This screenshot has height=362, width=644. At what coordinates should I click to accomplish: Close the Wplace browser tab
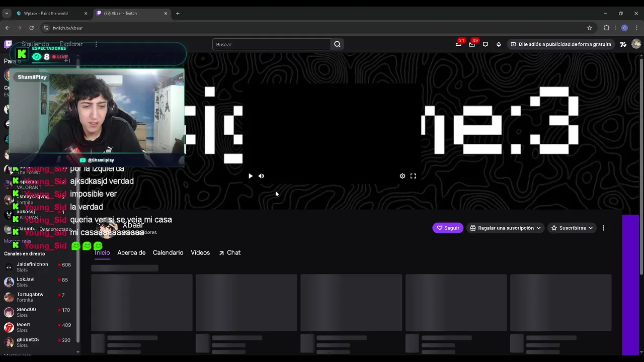tap(86, 13)
